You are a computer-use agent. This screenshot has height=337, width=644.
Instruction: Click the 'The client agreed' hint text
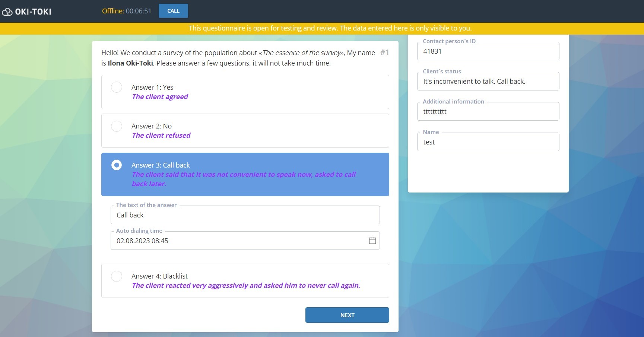[x=160, y=97]
